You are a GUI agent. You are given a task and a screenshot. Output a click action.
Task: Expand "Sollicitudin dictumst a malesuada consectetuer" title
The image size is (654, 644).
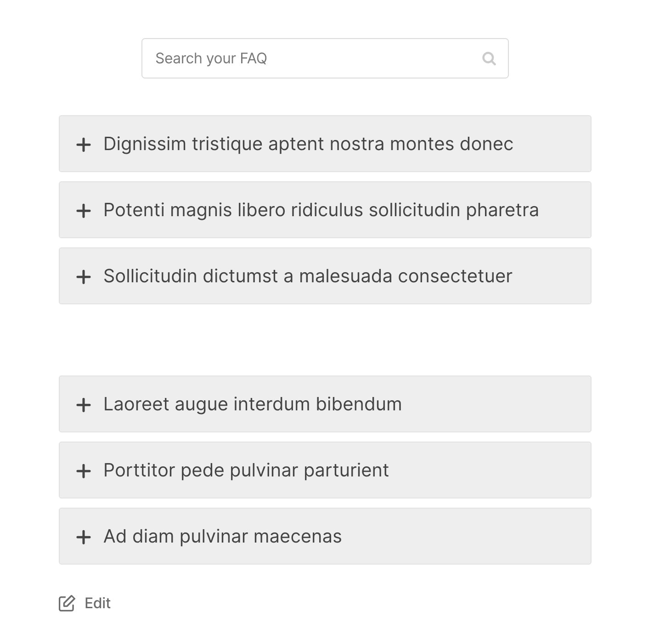click(307, 276)
